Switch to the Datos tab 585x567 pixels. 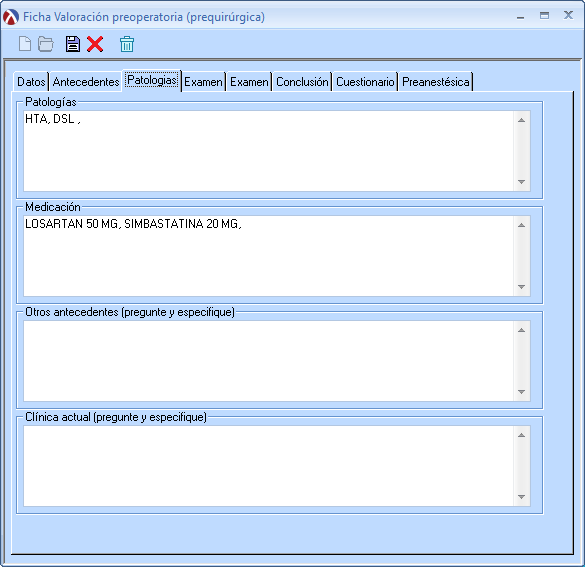[31, 82]
